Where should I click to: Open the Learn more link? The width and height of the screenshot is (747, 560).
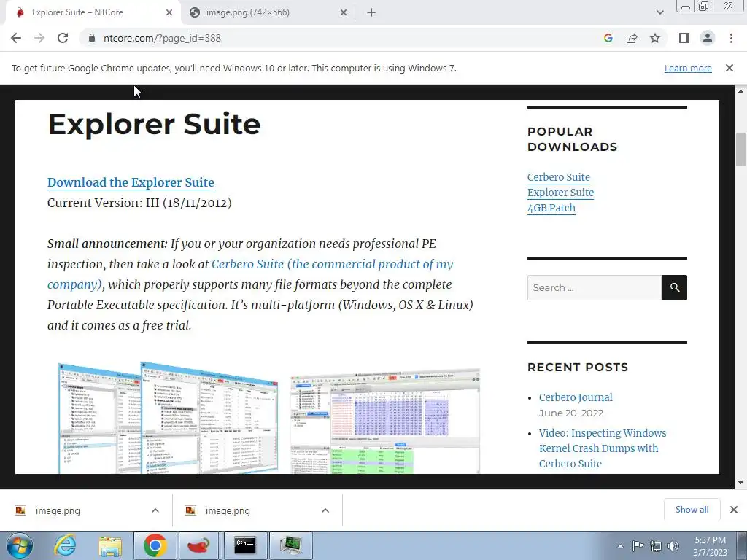688,68
